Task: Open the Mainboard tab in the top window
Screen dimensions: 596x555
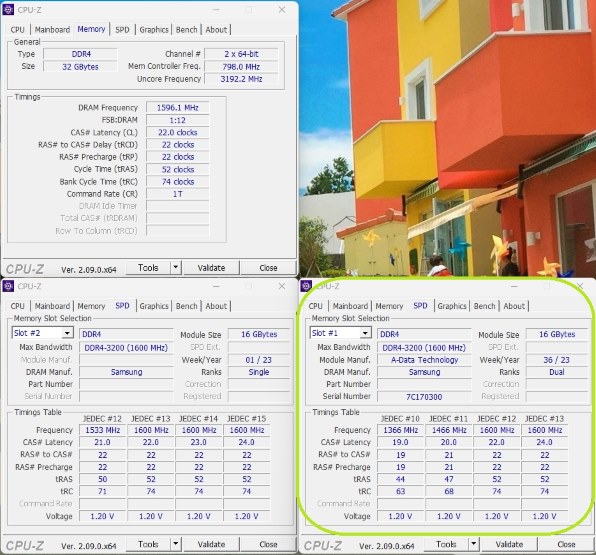Action: click(x=52, y=30)
